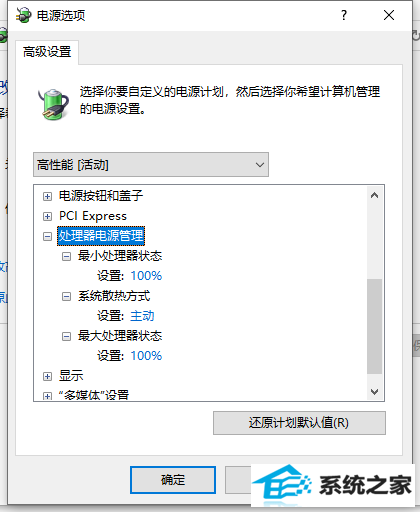Expand the 电源按钮和盖子 tree node

47,196
